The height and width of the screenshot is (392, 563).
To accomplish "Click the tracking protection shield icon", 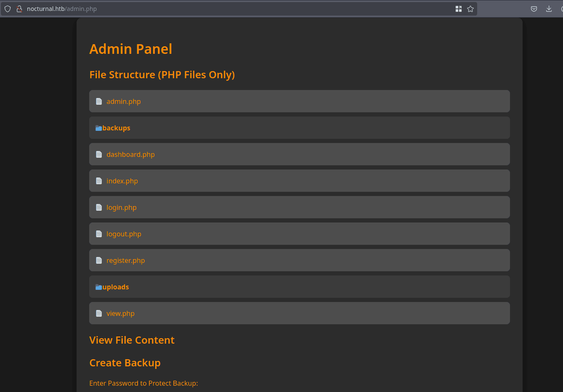I will pyautogui.click(x=8, y=9).
